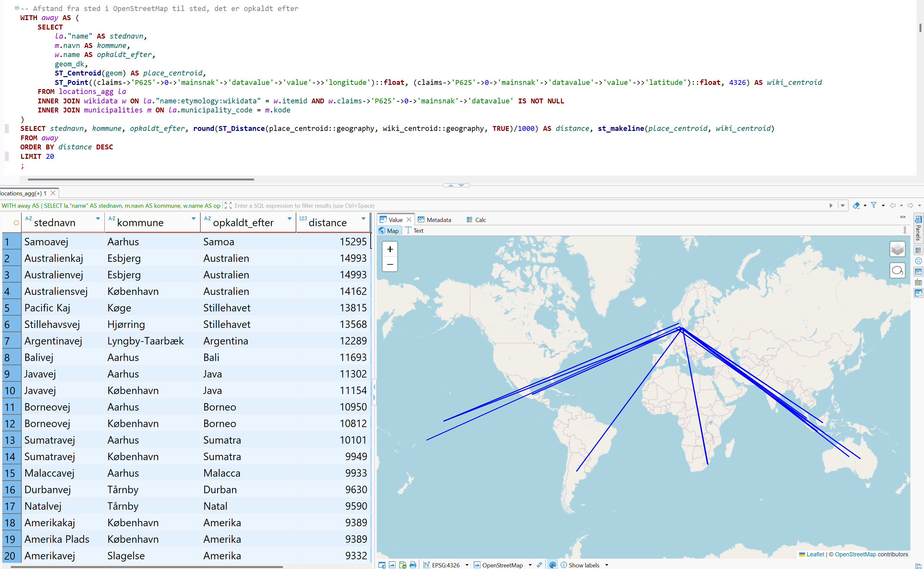Open the Leaflet link

815,554
